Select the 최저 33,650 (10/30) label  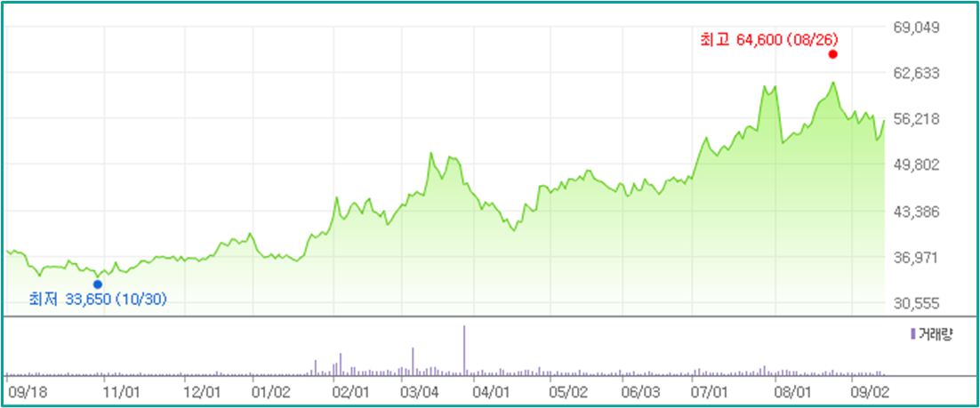[98, 300]
